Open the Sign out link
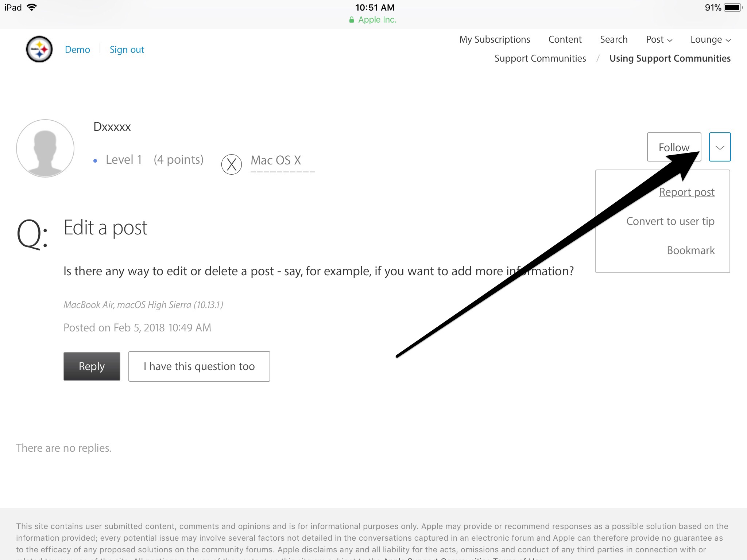 [127, 50]
